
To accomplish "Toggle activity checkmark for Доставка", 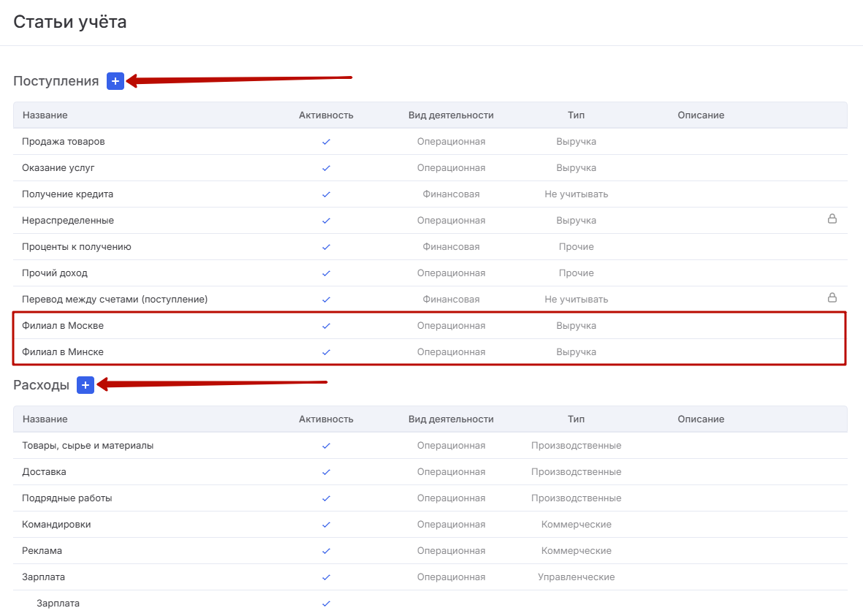I will (x=326, y=472).
